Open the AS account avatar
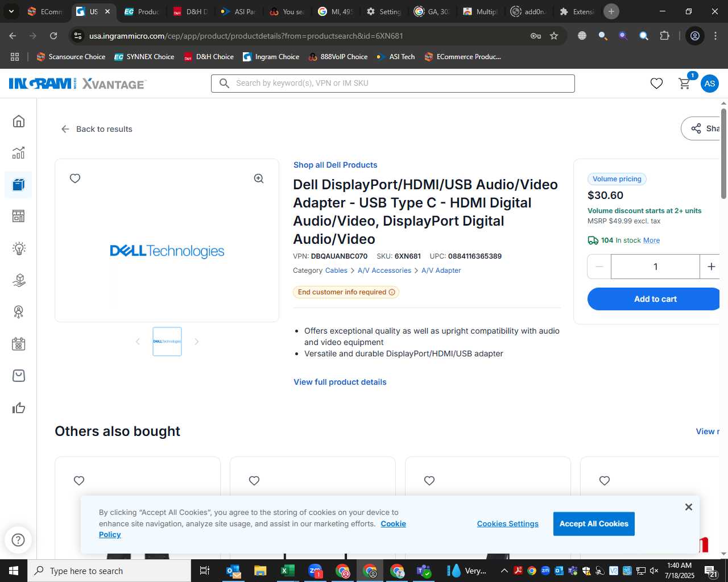The height and width of the screenshot is (582, 728). (x=710, y=84)
